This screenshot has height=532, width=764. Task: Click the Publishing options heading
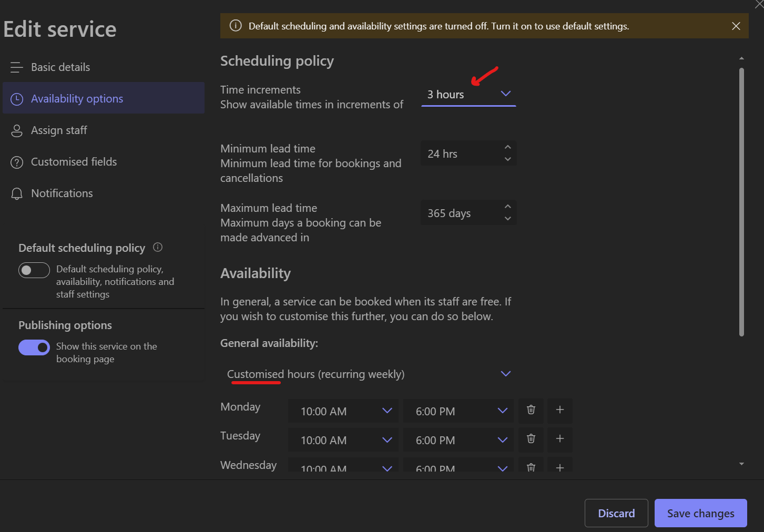(65, 325)
